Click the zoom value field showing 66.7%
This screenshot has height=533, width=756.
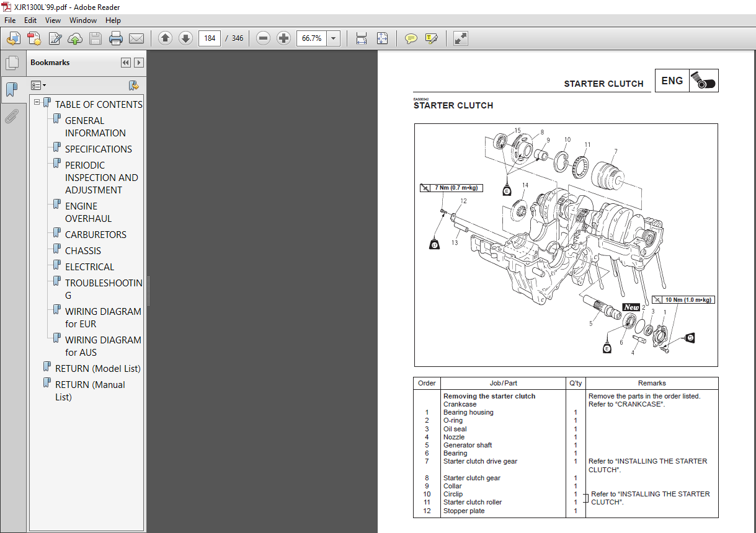click(x=312, y=38)
